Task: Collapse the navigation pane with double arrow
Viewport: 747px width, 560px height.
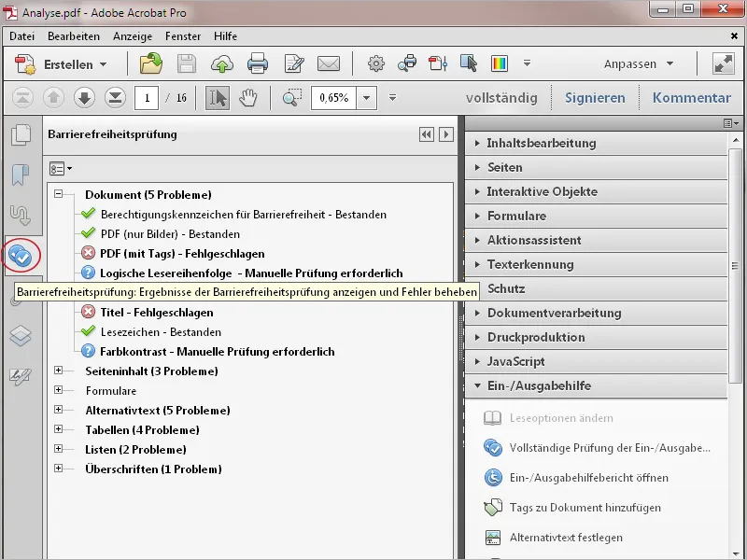Action: click(x=427, y=134)
